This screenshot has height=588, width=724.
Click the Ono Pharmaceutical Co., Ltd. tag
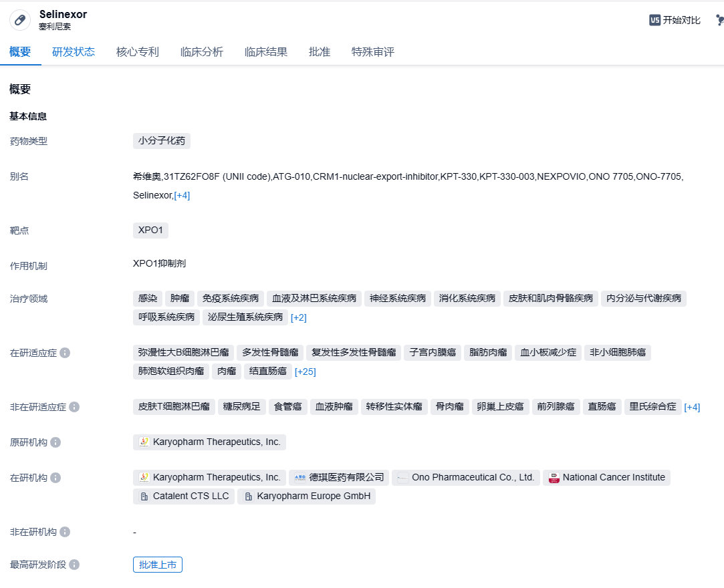pyautogui.click(x=466, y=478)
